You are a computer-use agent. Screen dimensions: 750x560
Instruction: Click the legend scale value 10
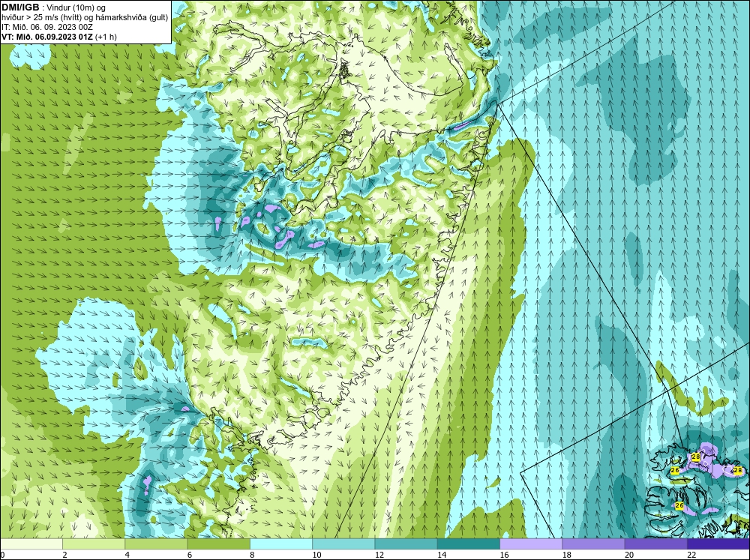pos(316,555)
